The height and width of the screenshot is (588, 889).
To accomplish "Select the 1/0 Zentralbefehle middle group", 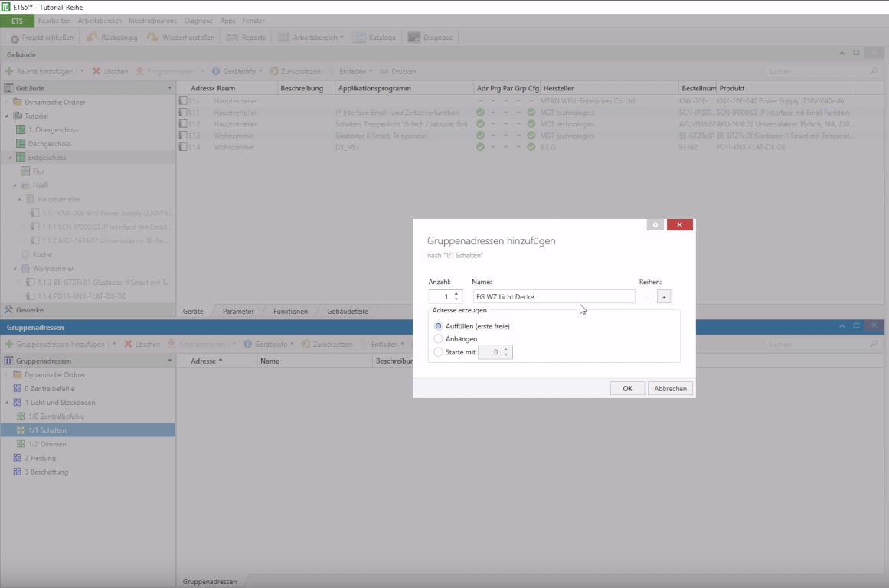I will pyautogui.click(x=56, y=416).
